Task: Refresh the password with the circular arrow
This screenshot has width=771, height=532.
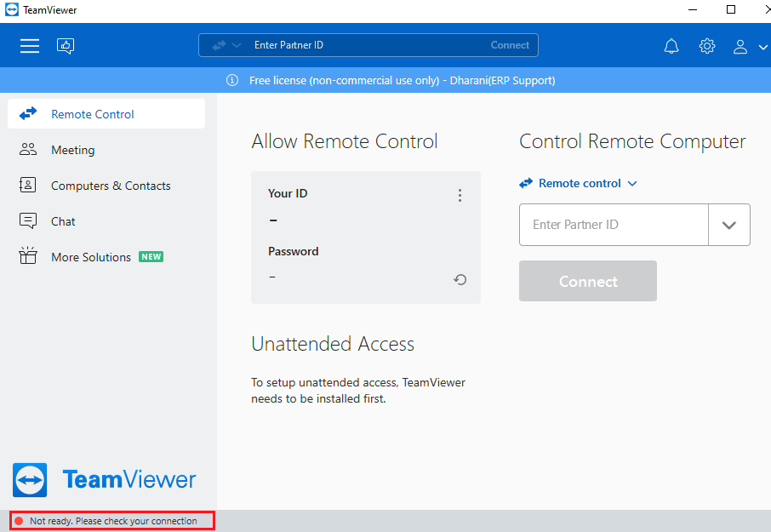Action: 460,280
